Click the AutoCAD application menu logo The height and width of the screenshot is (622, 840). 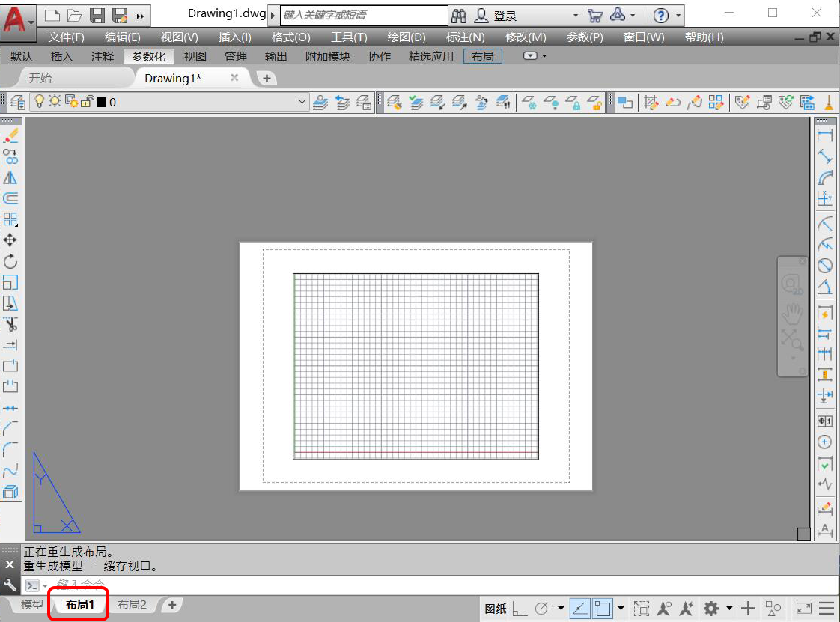point(14,20)
